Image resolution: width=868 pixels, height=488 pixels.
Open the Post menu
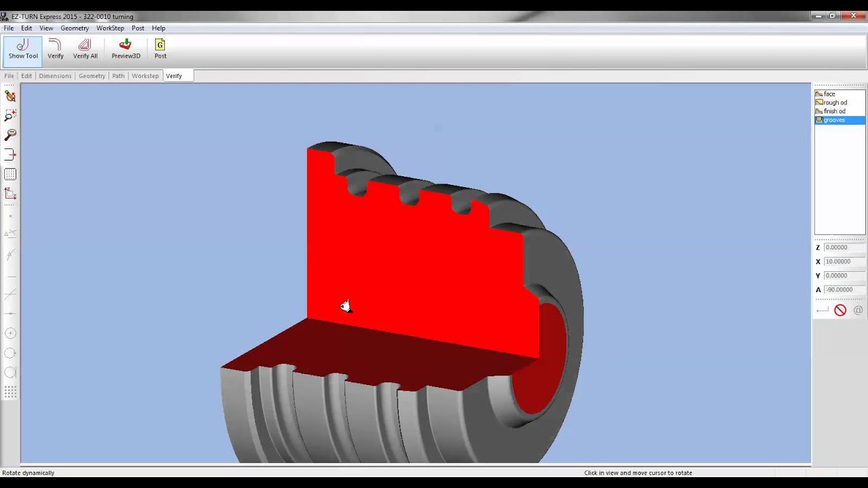pyautogui.click(x=138, y=28)
